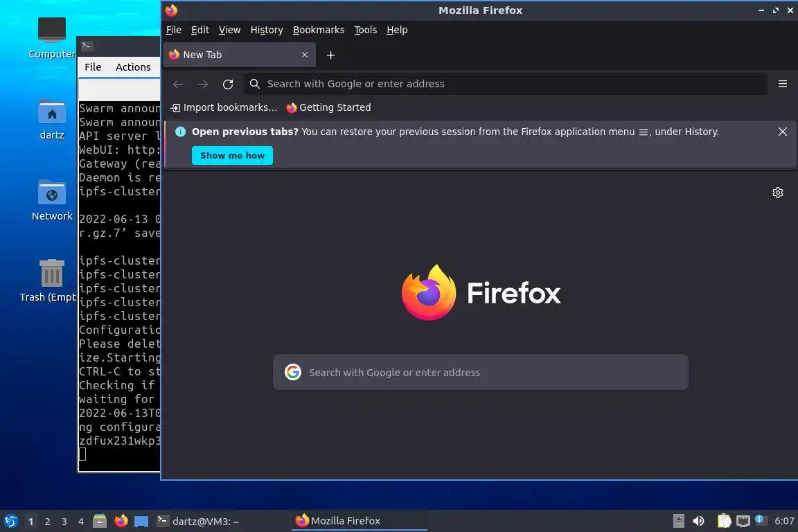The image size is (798, 532).
Task: Click the terminal window title icon
Action: (x=87, y=46)
